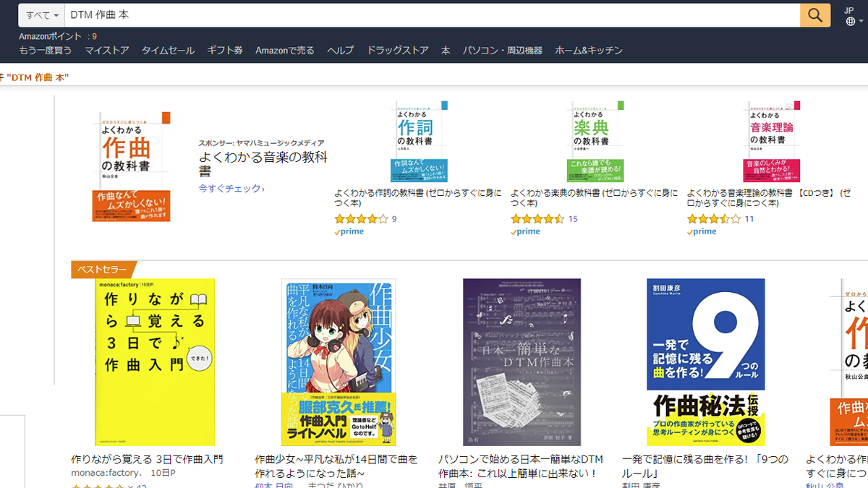Select Amazonで売る in the navigation bar
This screenshot has width=868, height=488.
(285, 51)
